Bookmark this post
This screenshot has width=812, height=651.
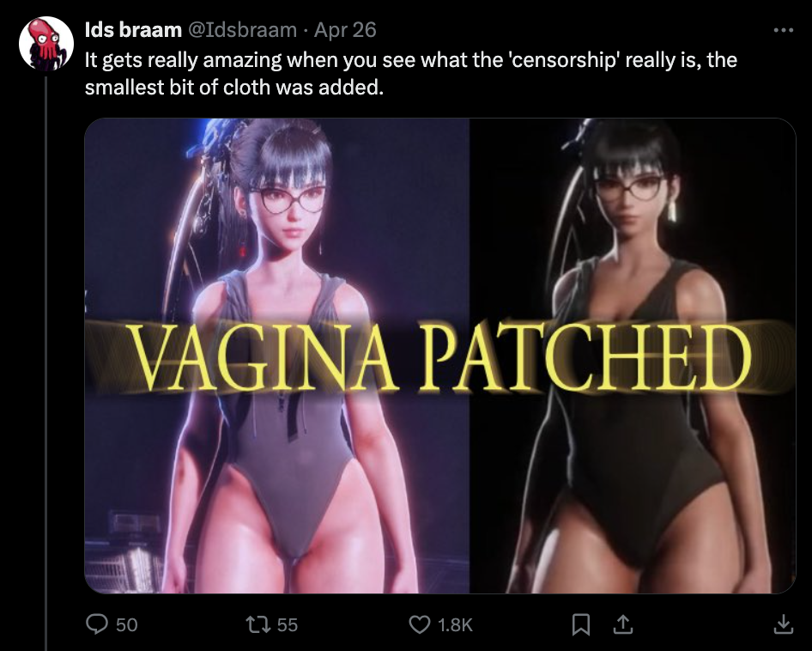point(581,624)
